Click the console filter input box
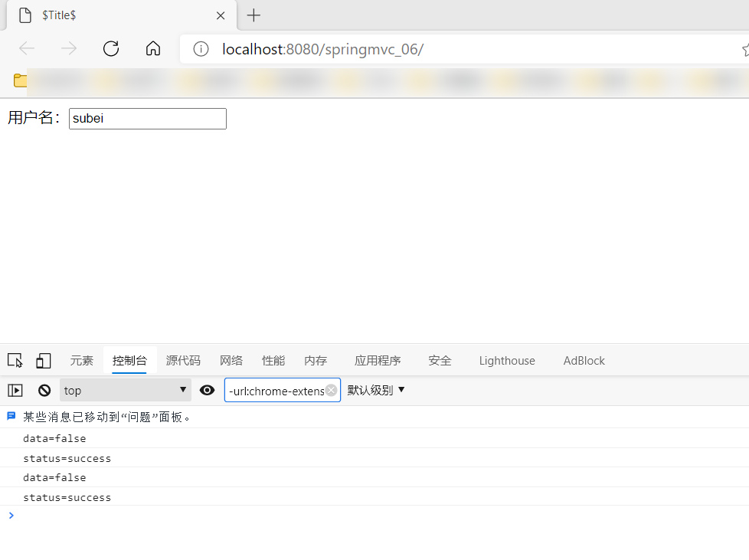This screenshot has width=749, height=560. [x=276, y=391]
